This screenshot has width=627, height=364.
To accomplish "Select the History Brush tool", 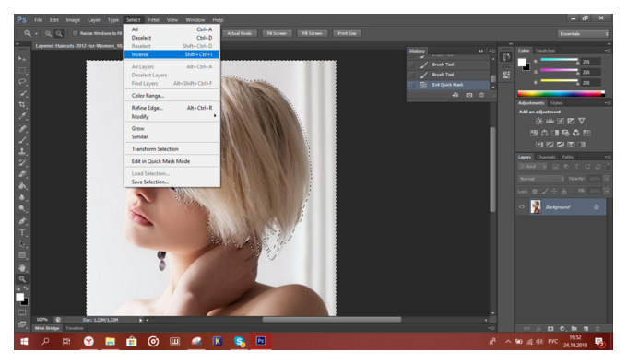I will click(22, 162).
